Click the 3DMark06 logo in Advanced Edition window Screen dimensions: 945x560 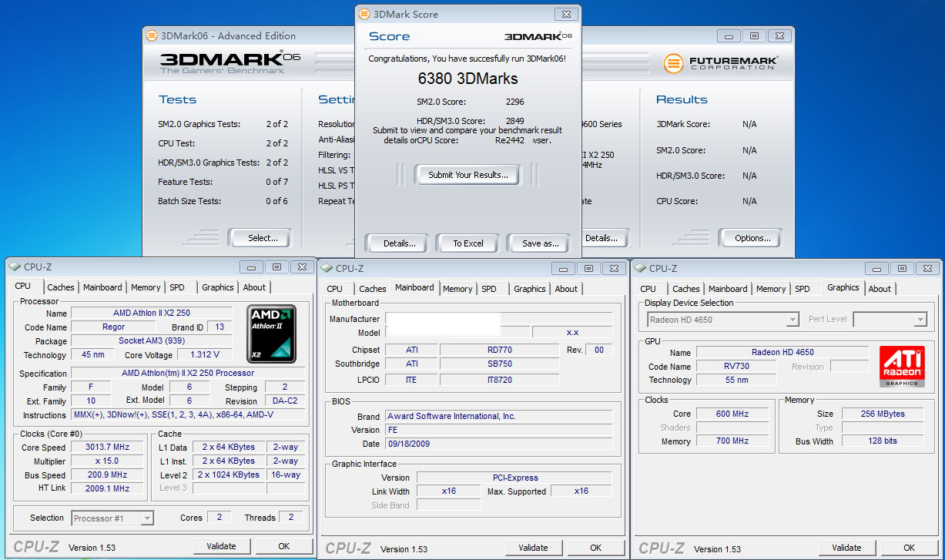tap(230, 62)
